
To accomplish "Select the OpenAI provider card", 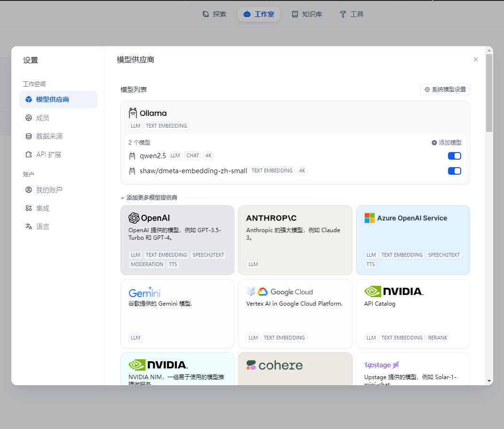I will point(177,240).
